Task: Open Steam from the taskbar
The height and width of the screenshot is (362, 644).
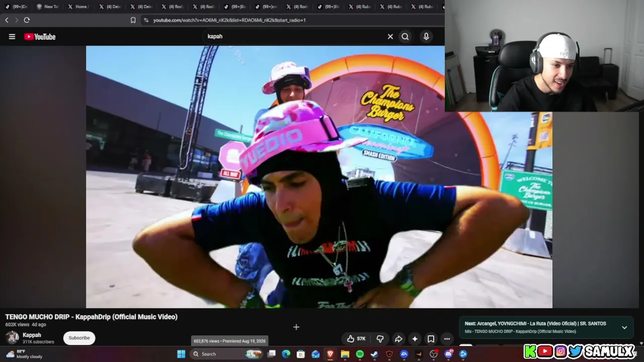Action: point(374,354)
